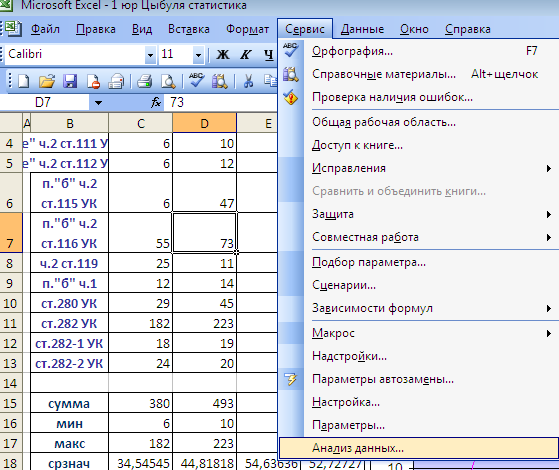Toggle Italic formatting (К)
The image size is (559, 470).
246,55
